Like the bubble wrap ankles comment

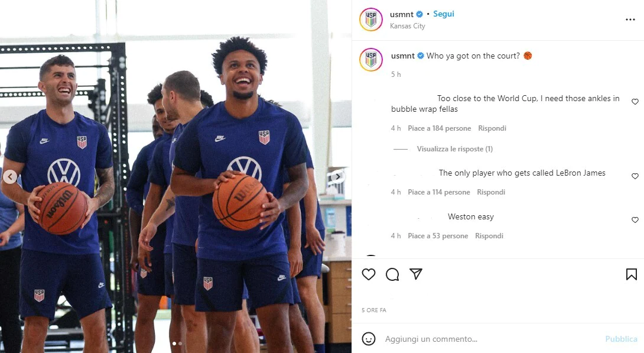pos(635,102)
